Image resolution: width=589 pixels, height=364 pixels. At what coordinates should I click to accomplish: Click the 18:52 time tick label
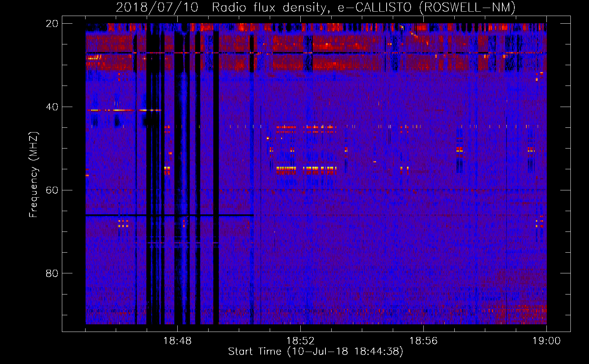pos(300,341)
